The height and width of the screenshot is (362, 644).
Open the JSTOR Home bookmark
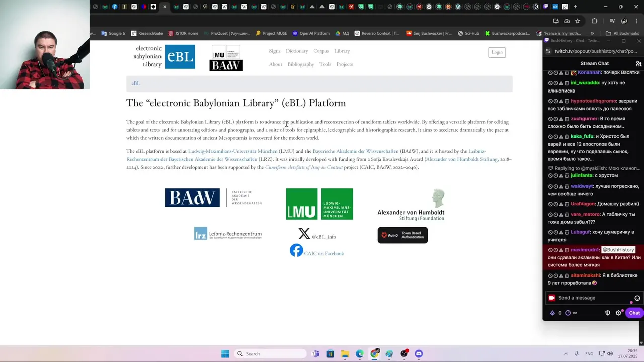(183, 33)
